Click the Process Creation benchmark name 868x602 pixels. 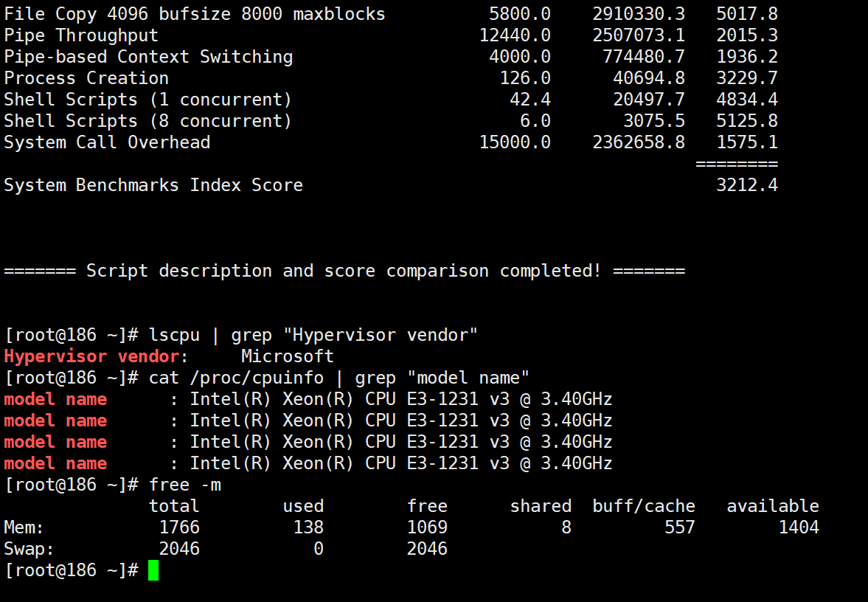click(86, 78)
